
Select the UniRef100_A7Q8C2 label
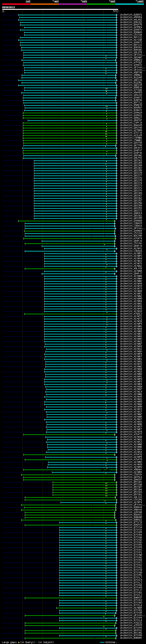pyautogui.click(x=131, y=314)
